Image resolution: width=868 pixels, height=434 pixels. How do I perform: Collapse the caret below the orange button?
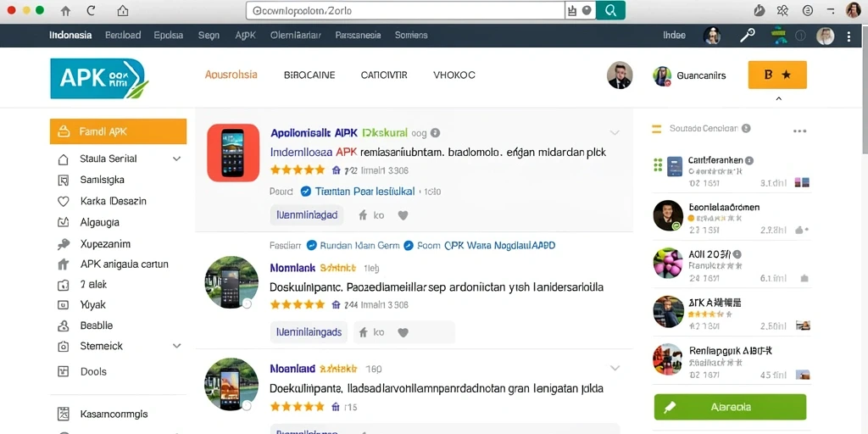point(778,98)
